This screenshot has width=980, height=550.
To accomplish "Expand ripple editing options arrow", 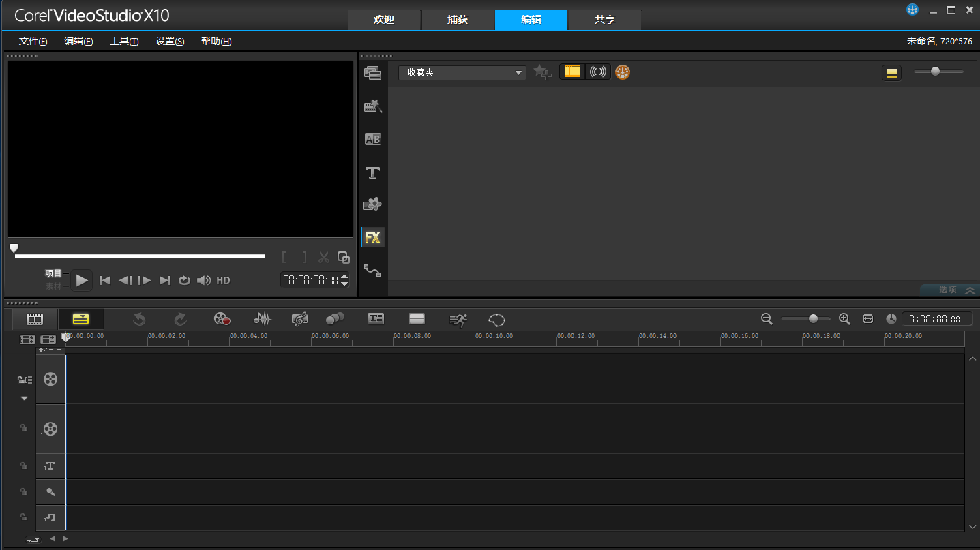I will pos(24,398).
